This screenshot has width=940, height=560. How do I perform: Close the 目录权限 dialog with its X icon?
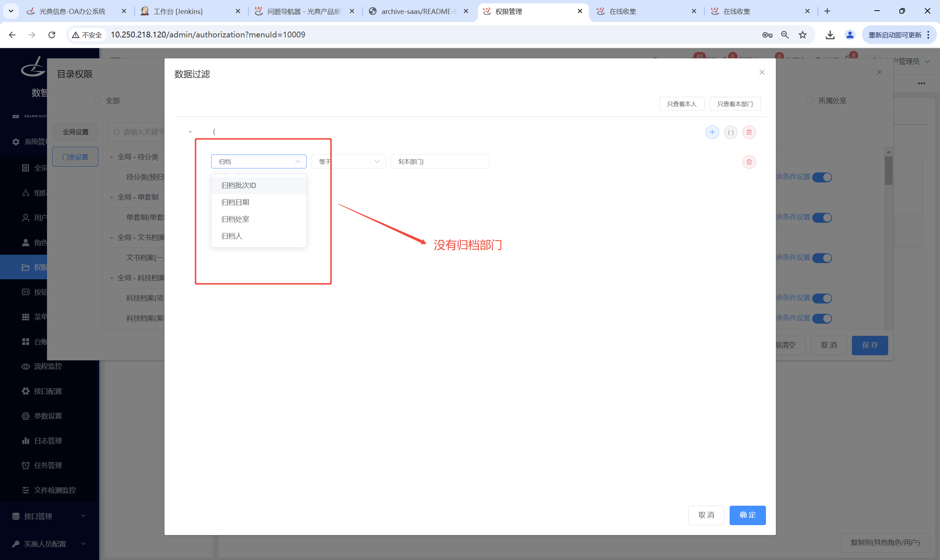point(879,72)
